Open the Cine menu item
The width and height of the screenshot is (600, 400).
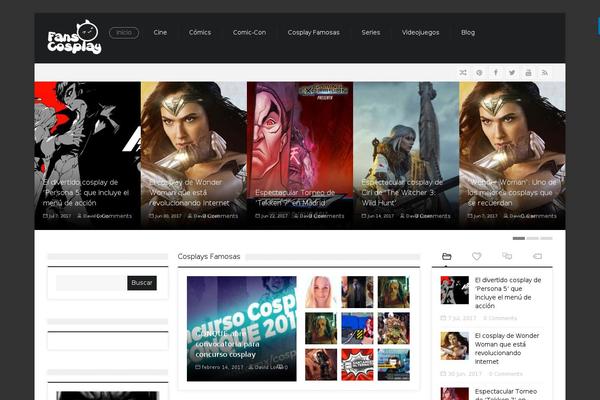coord(160,33)
